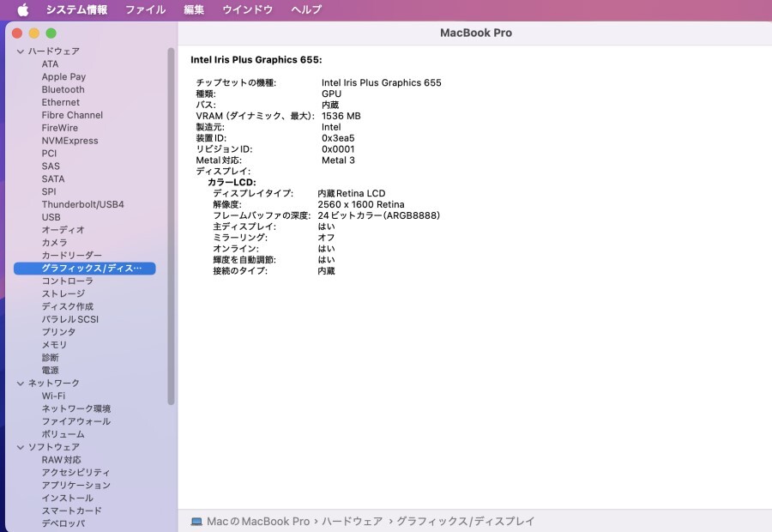Click the sidebar vertical scrollbar

171,227
